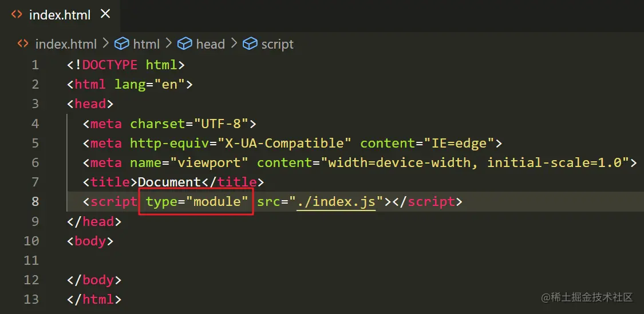Click the cube icon before head breadcrumb
644x314 pixels.
coord(185,43)
